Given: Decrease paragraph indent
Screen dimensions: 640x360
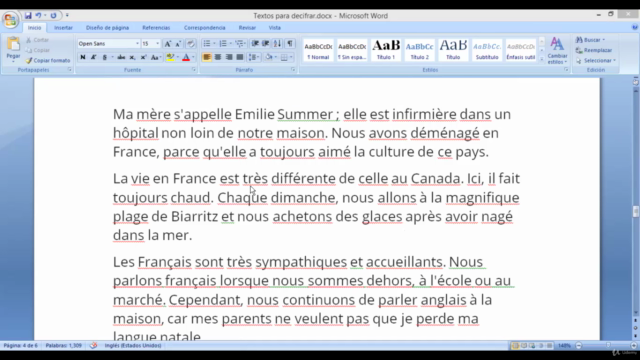Looking at the screenshot, I should coord(255,44).
